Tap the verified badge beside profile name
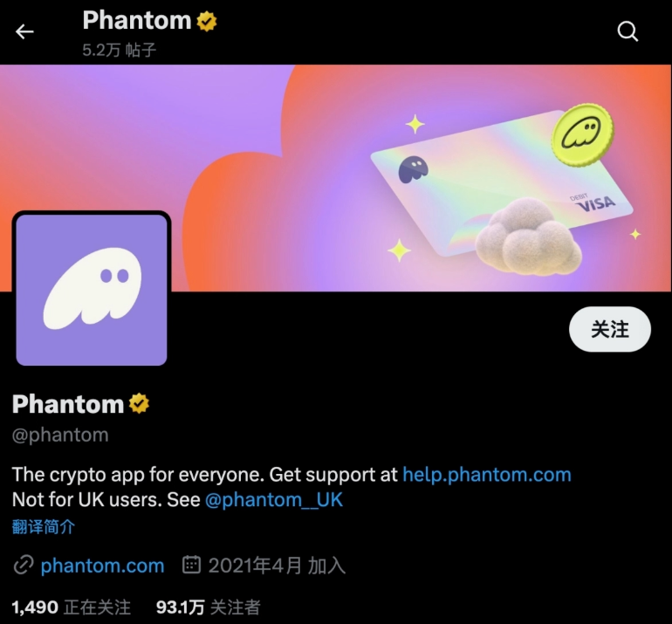Viewport: 672px width, 624px height. (140, 404)
